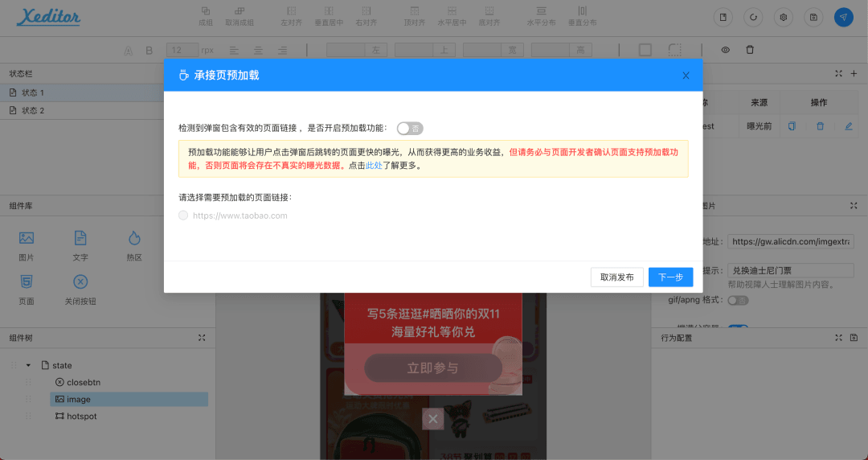
Task: Select the 左对齐 align icon
Action: 291,11
